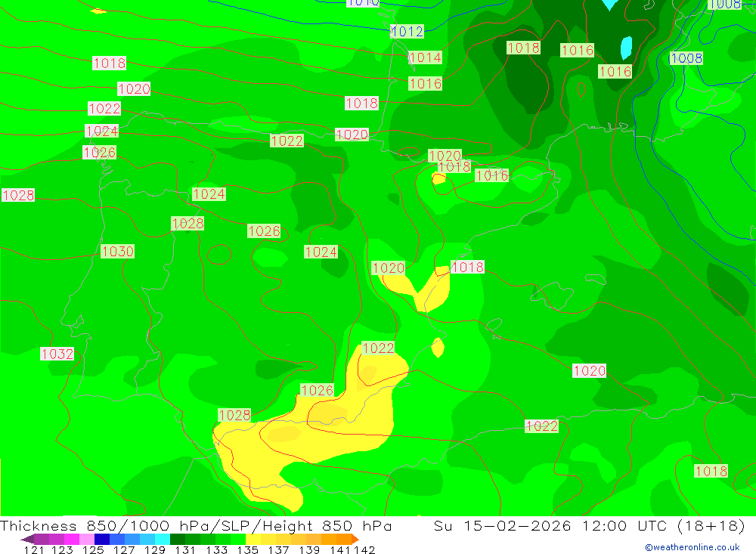The width and height of the screenshot is (756, 554).
Task: Click the date 'Su 15-02-2026 12:00 UTC (18+18)'
Action: pyautogui.click(x=589, y=525)
